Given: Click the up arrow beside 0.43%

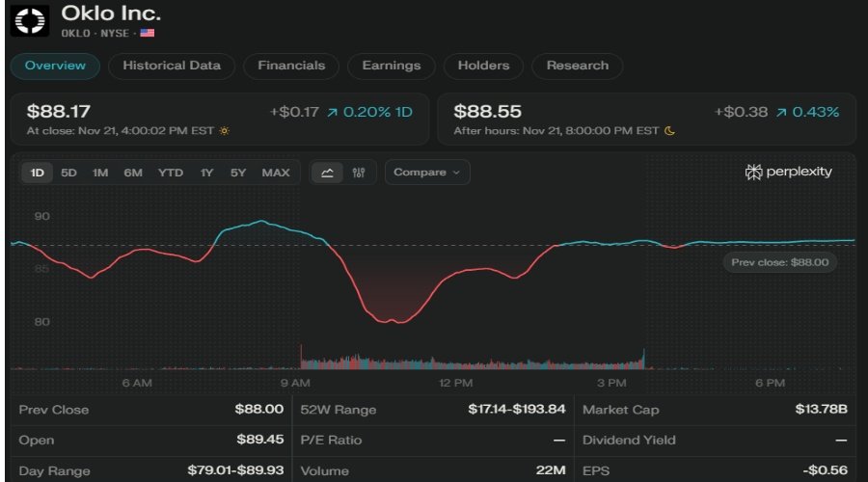Looking at the screenshot, I should (x=781, y=113).
